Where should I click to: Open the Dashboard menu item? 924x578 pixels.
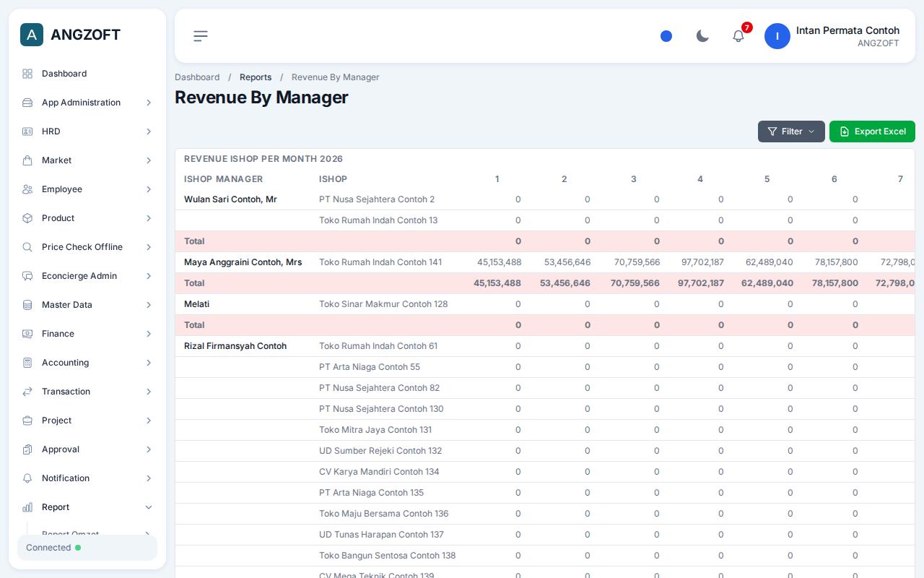coord(87,74)
